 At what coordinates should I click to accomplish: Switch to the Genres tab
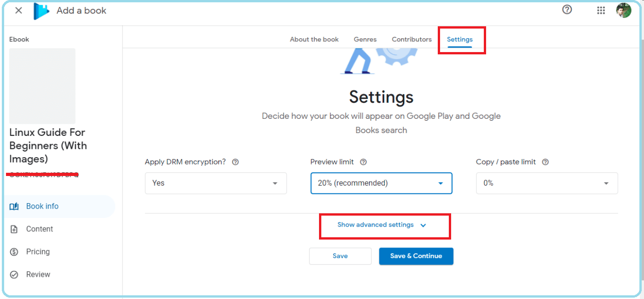(365, 39)
